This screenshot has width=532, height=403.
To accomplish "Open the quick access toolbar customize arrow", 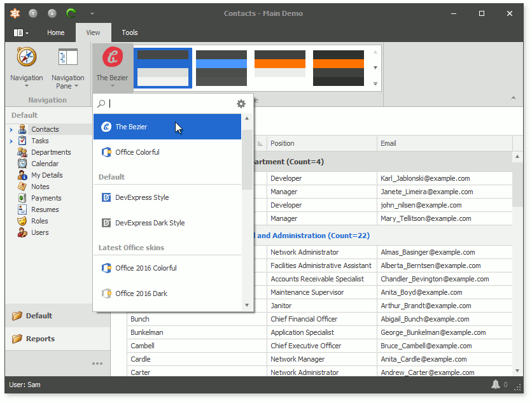I will pyautogui.click(x=92, y=13).
